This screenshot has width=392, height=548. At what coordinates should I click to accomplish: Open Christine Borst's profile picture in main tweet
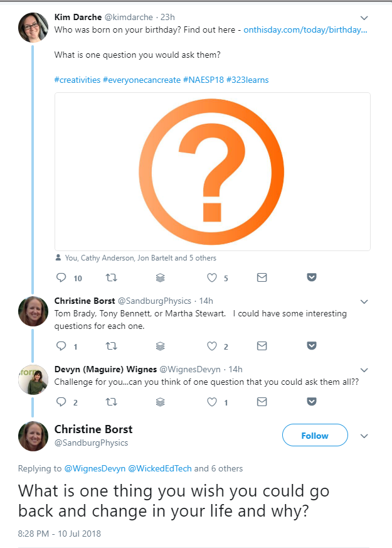(33, 436)
